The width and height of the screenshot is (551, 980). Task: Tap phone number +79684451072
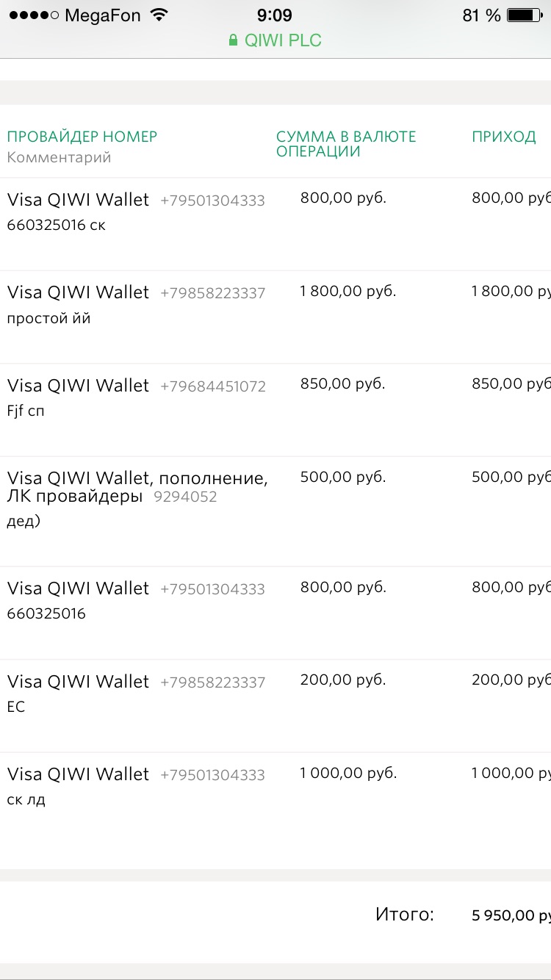213,386
